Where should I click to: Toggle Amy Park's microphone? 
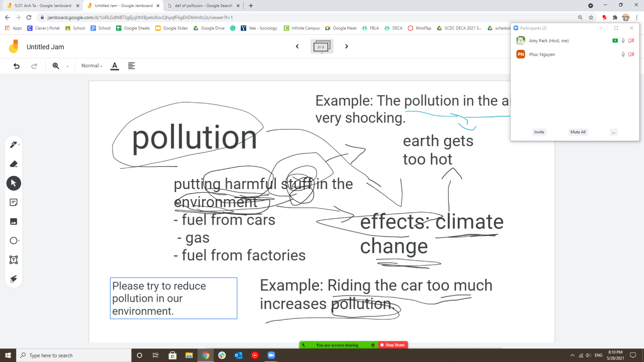[x=623, y=41]
